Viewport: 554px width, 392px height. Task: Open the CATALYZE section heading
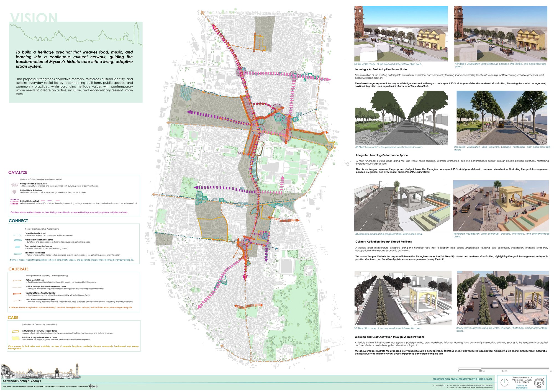point(18,172)
